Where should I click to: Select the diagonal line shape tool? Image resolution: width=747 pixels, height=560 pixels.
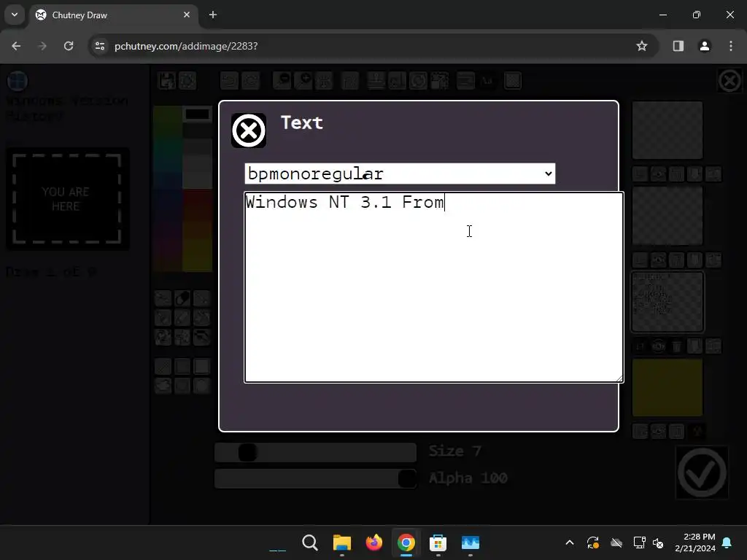pyautogui.click(x=163, y=367)
